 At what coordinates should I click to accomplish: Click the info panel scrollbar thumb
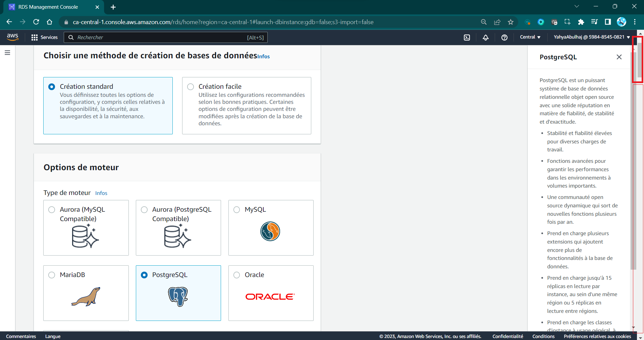[633, 161]
